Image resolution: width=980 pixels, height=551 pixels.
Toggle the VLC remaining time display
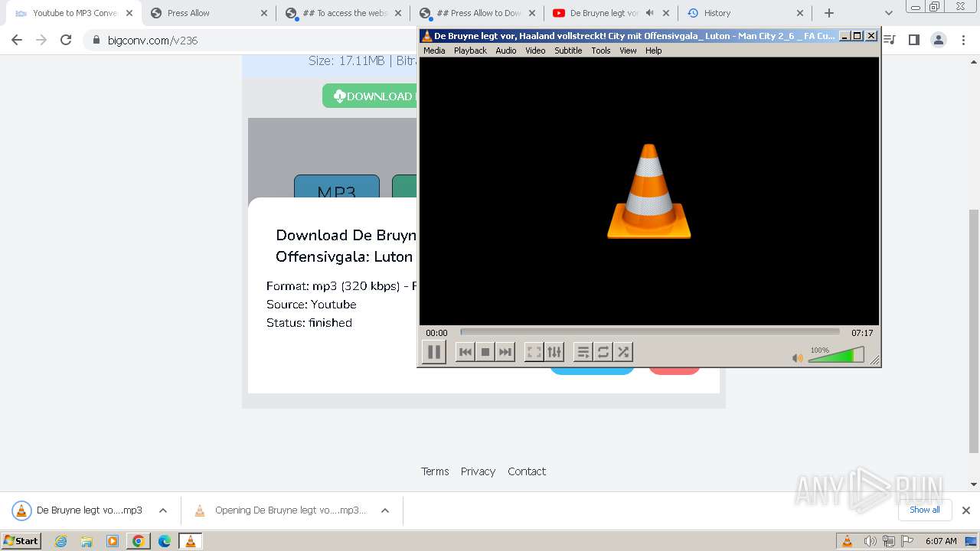(862, 333)
